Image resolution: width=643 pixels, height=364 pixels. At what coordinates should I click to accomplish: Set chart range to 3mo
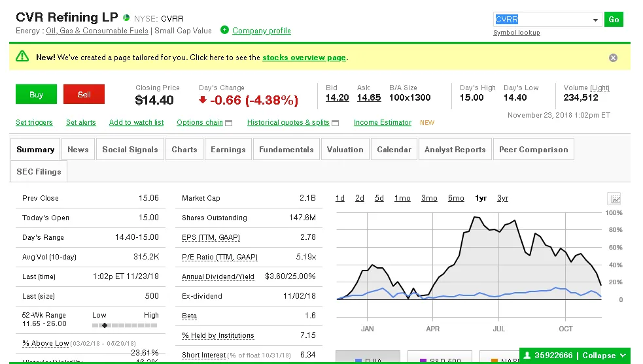point(429,199)
